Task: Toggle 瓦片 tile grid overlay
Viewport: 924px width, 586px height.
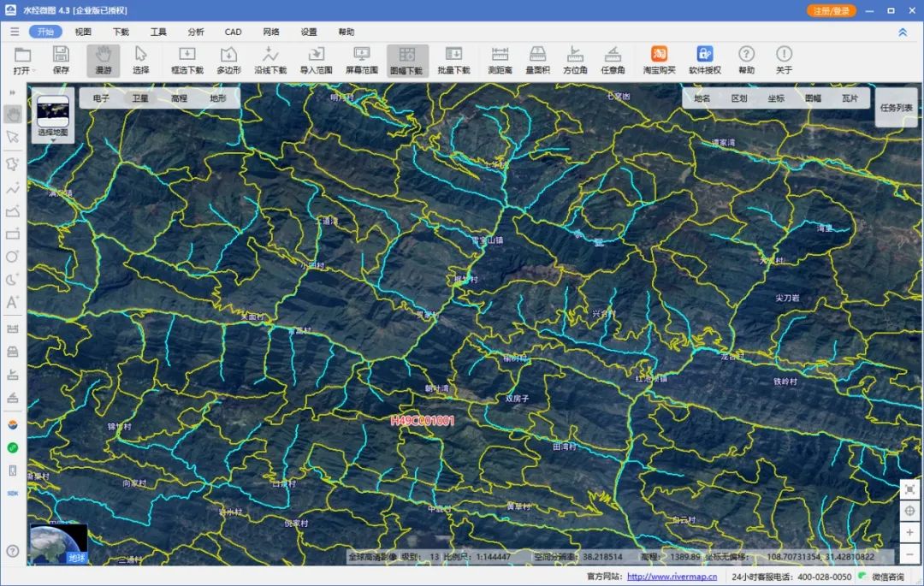Action: point(850,98)
